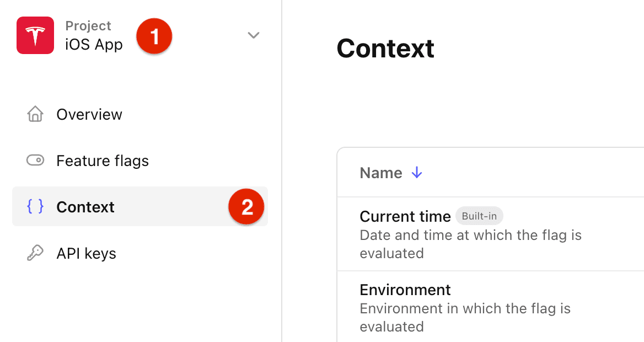Open the Overview page
The width and height of the screenshot is (644, 342).
[x=89, y=114]
